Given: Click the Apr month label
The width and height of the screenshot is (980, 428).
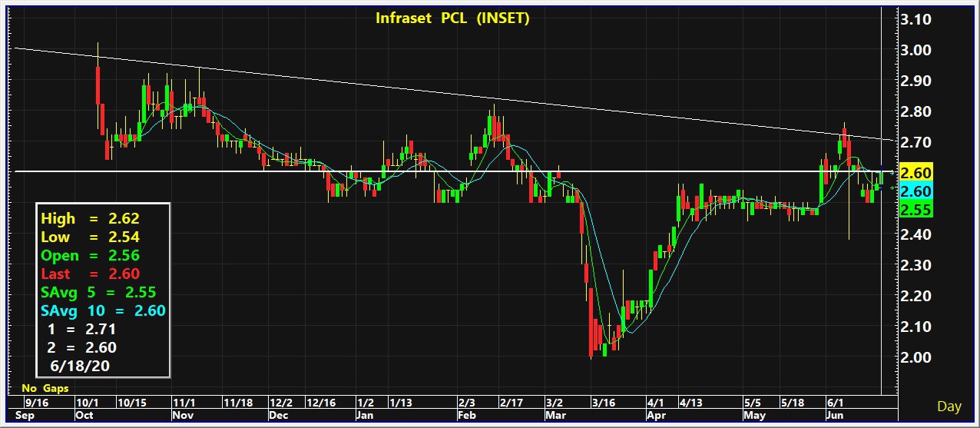Looking at the screenshot, I should click(655, 416).
